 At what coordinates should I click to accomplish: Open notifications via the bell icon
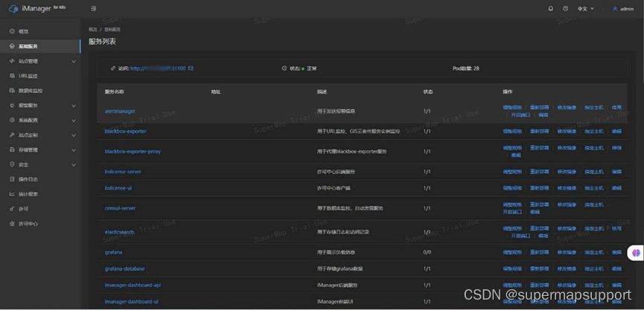(551, 9)
